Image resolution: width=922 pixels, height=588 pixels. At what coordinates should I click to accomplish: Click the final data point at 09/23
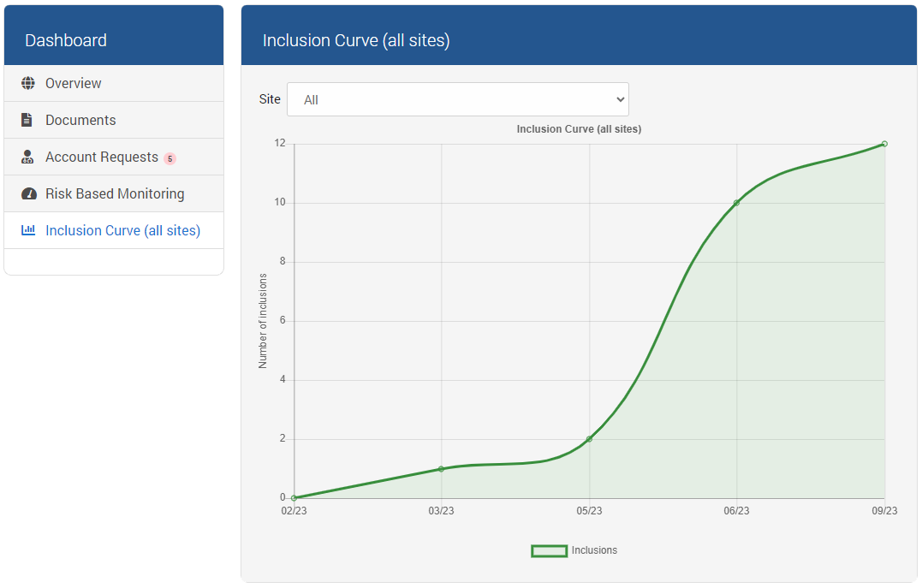[884, 144]
